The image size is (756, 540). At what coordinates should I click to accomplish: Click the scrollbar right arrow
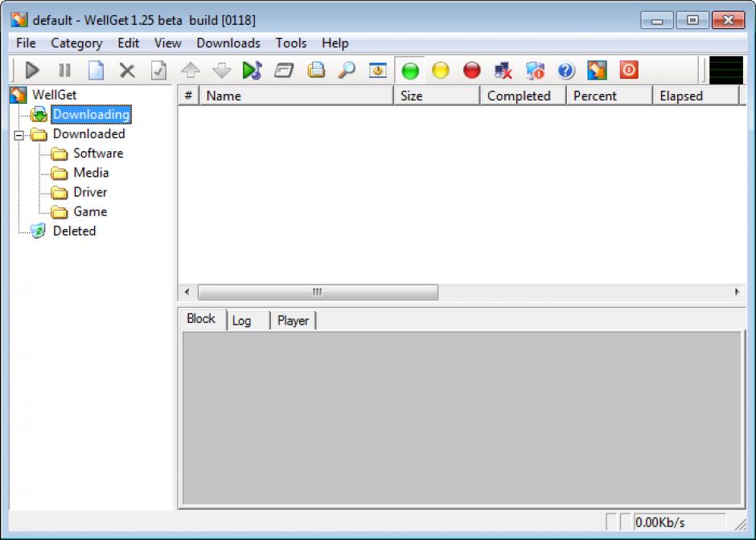click(x=737, y=292)
